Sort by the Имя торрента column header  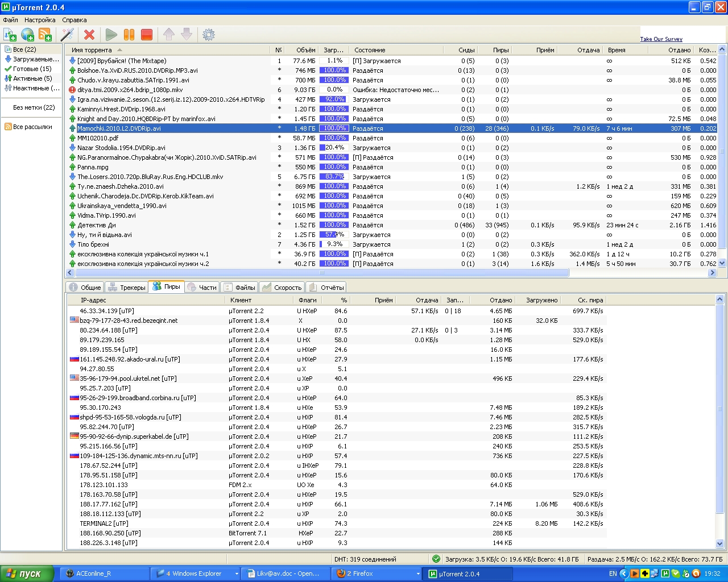pyautogui.click(x=168, y=50)
